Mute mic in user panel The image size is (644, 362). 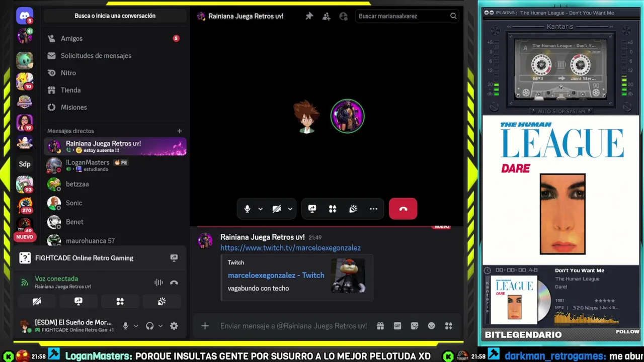coord(126,326)
